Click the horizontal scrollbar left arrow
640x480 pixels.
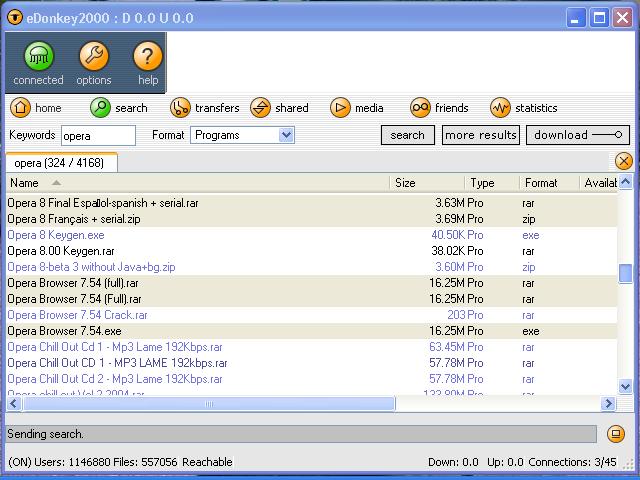tap(13, 404)
